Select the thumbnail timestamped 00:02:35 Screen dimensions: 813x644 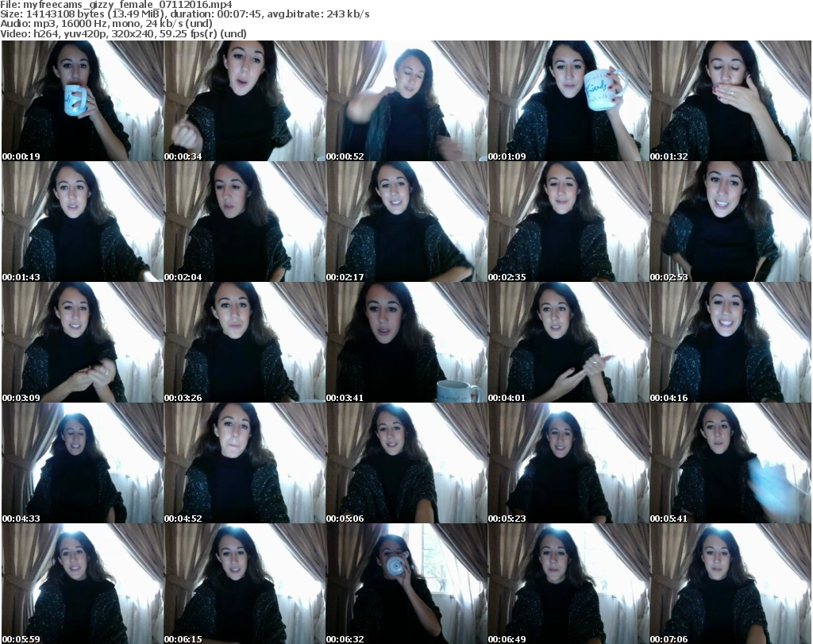(568, 222)
